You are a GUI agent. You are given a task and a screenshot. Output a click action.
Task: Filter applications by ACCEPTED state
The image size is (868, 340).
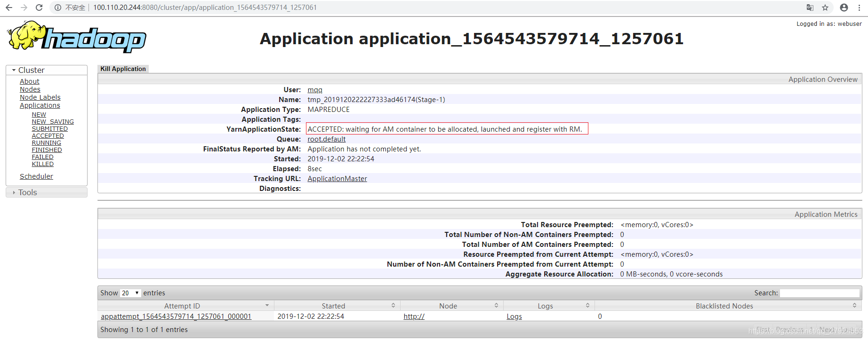(x=48, y=136)
